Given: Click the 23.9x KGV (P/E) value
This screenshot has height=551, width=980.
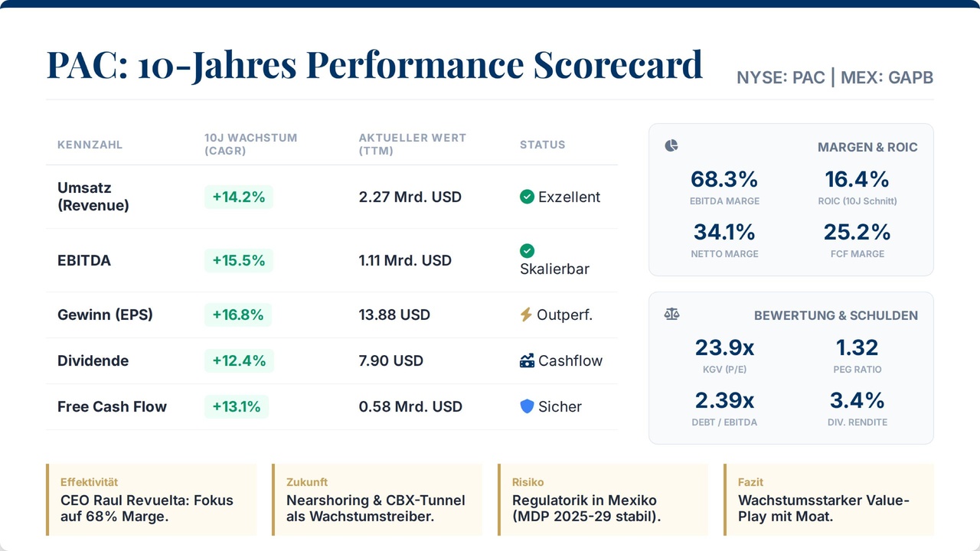Looking at the screenshot, I should tap(724, 348).
